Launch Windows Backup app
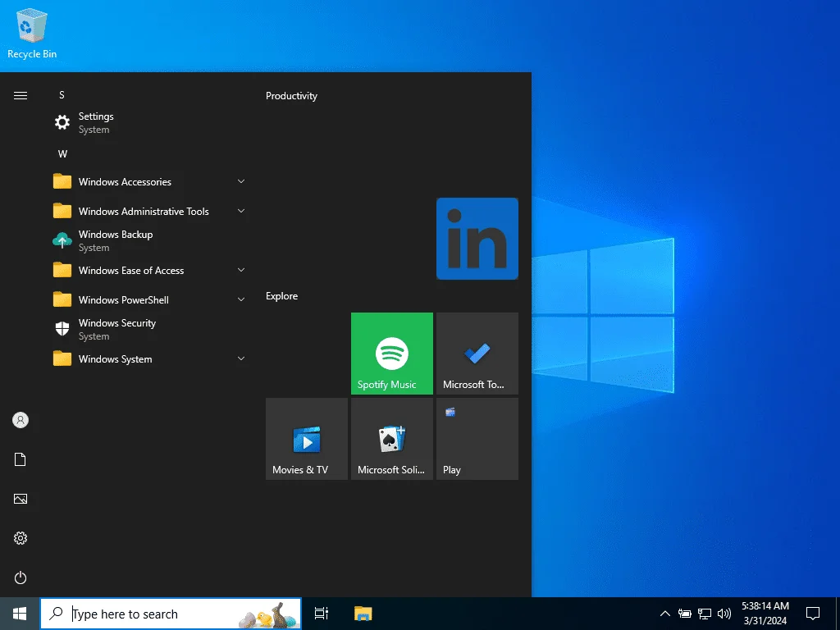840x630 pixels. (149, 240)
